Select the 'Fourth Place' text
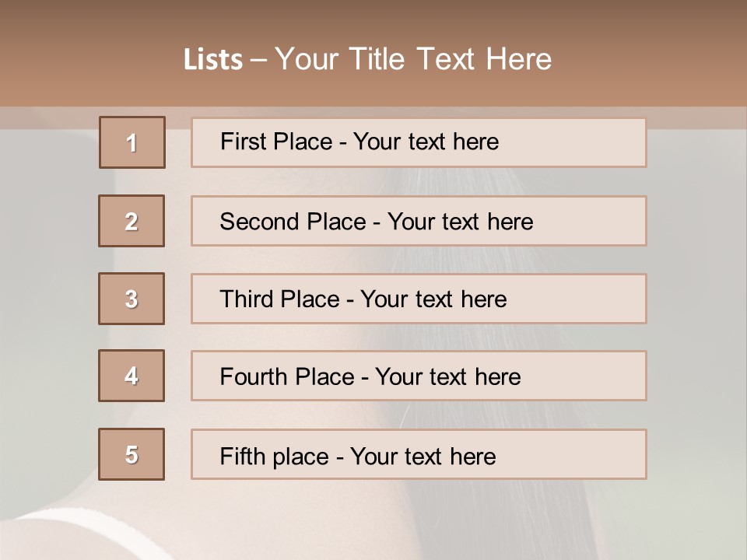 pyautogui.click(x=287, y=376)
